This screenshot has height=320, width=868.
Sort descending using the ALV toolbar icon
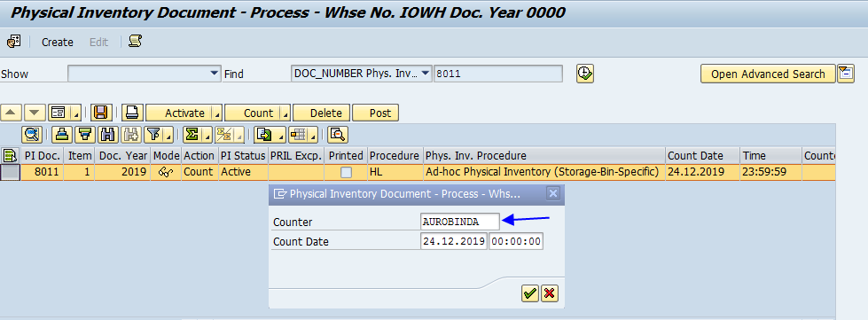pyautogui.click(x=84, y=135)
